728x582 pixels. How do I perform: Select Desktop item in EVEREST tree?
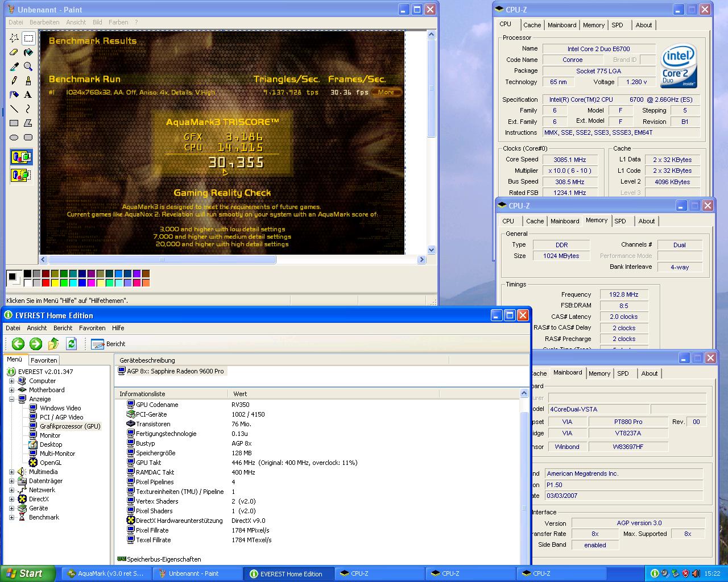51,444
